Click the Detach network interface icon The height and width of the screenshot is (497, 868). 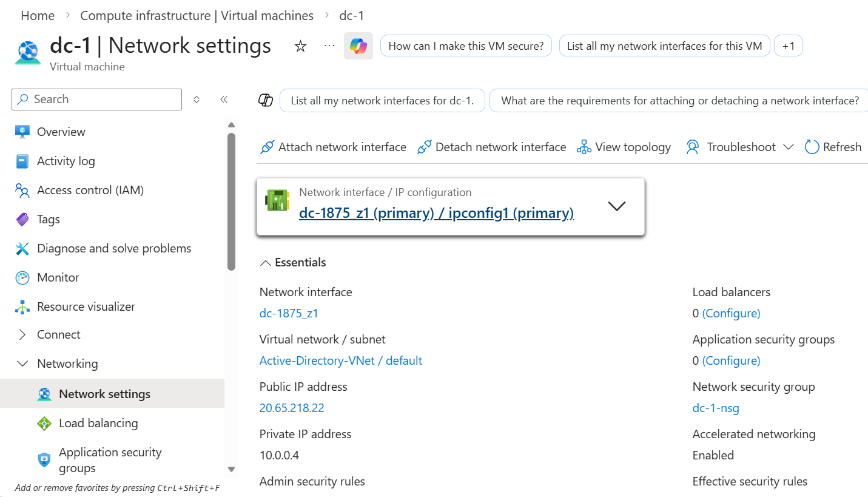[425, 147]
